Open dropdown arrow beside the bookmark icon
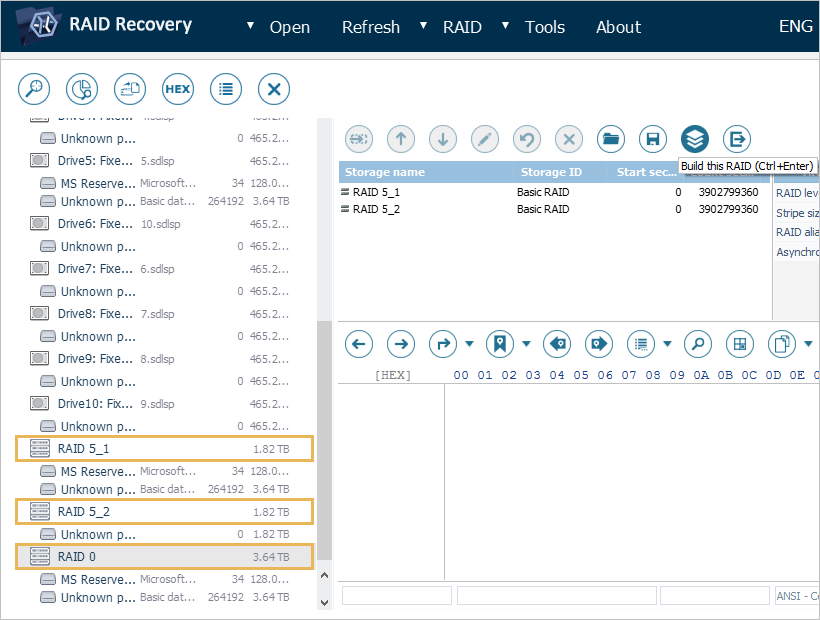Viewport: 820px width, 620px height. click(526, 345)
